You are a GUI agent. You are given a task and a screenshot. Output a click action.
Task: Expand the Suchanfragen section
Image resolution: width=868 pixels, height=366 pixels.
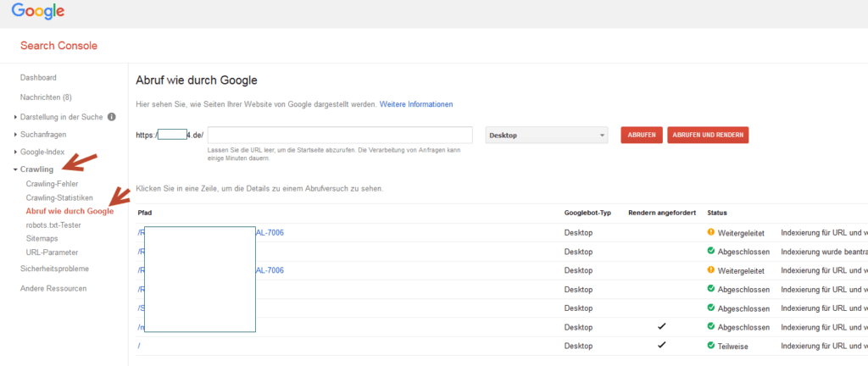click(x=43, y=135)
